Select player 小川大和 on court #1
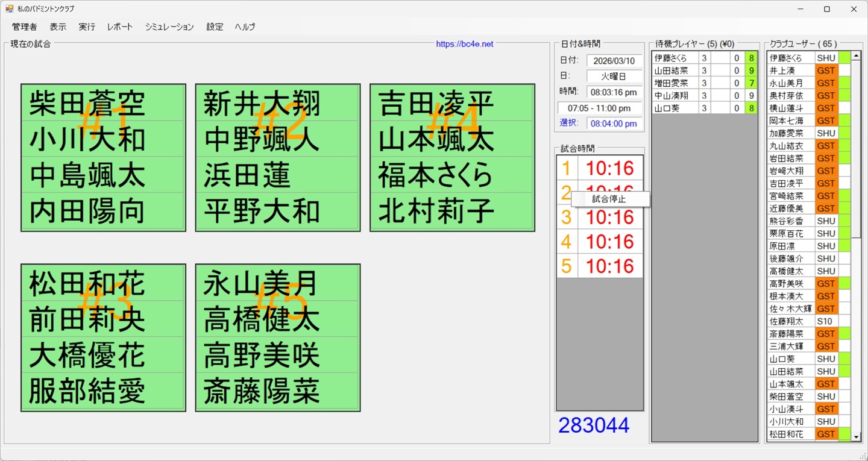The height and width of the screenshot is (461, 868). pos(103,139)
